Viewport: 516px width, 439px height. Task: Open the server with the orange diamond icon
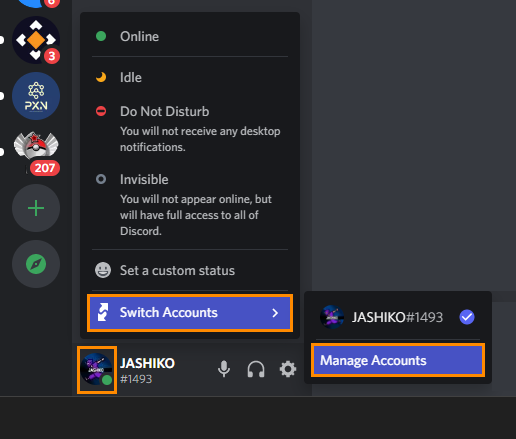tap(36, 40)
